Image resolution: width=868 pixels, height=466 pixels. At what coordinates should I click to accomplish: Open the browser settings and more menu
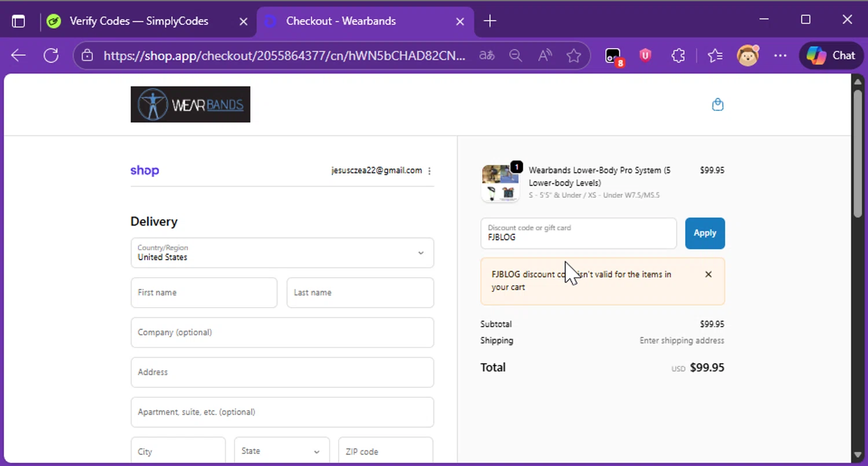780,56
